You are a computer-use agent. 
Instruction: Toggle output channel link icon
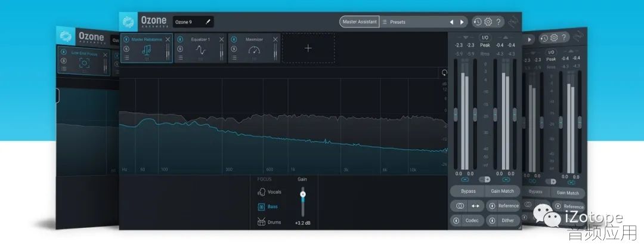(506, 180)
